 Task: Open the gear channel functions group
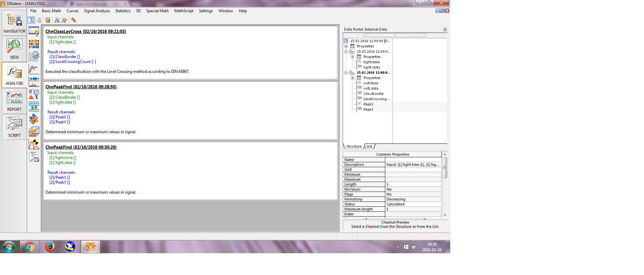tap(34, 56)
